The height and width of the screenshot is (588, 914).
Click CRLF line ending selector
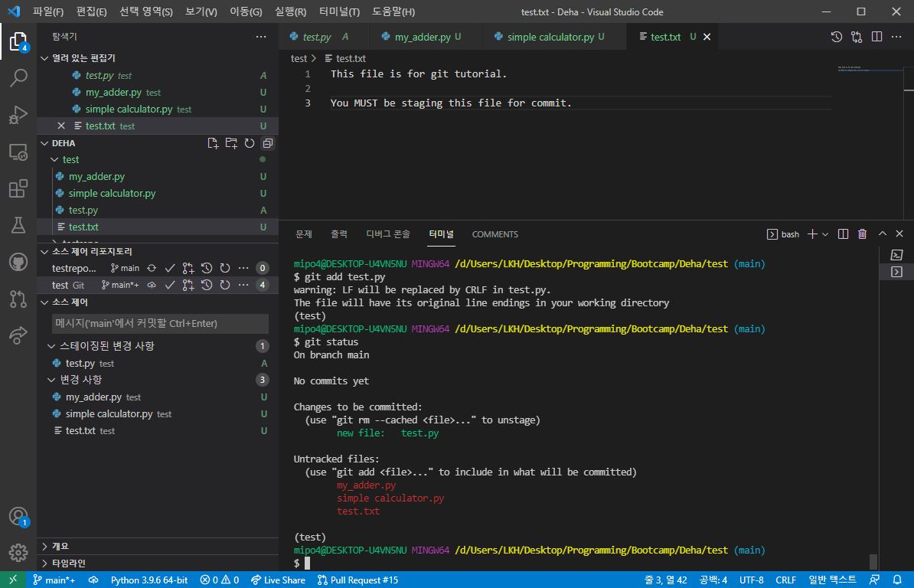(785, 580)
